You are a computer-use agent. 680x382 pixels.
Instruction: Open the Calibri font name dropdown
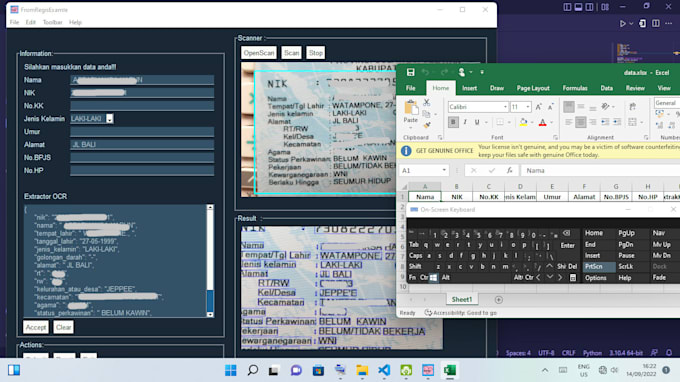click(x=505, y=107)
